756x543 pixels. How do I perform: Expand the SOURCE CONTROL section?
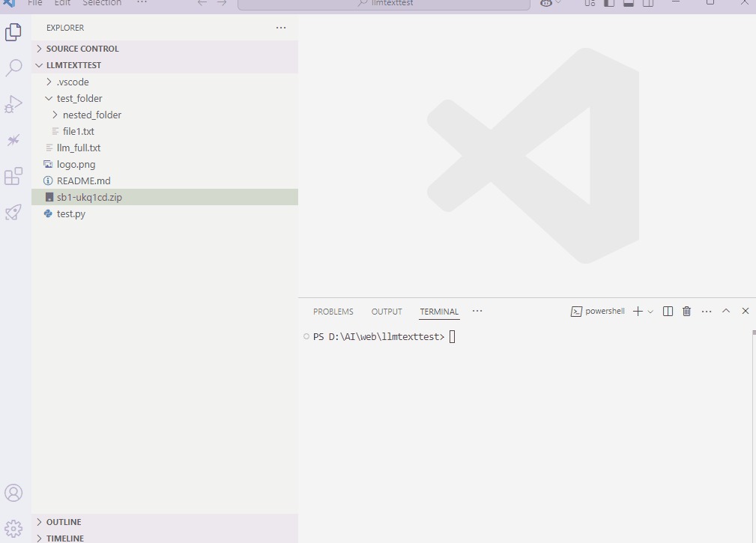165,49
